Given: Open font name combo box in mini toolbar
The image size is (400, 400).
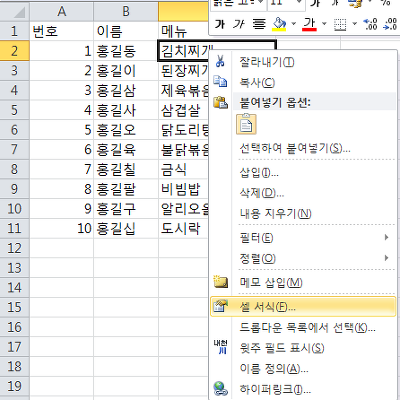Looking at the screenshot, I should (x=239, y=4).
